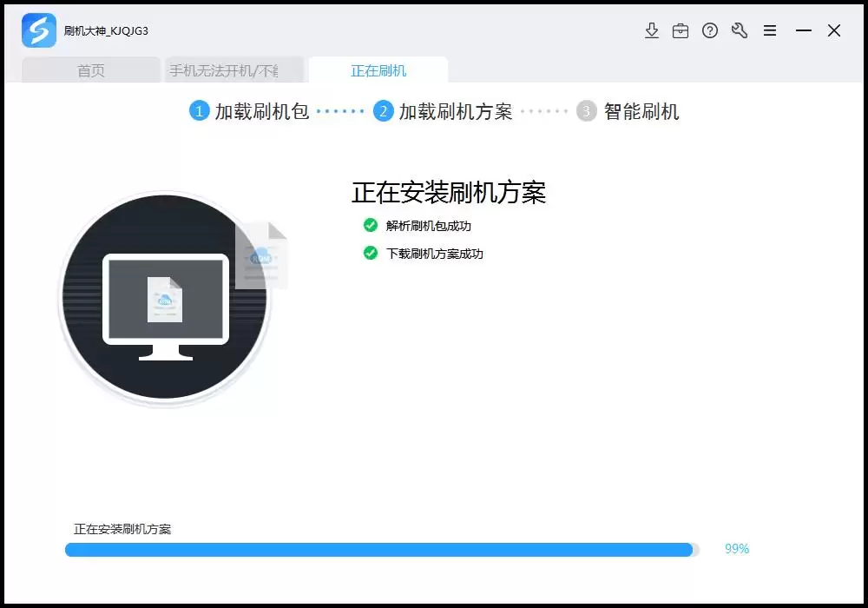Click the green check beside 解析刷机包成功

point(371,226)
